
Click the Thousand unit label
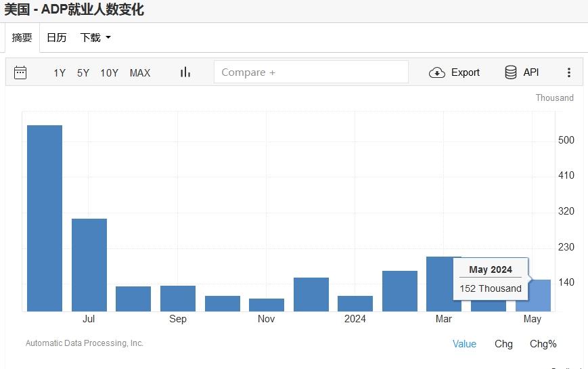coord(555,97)
